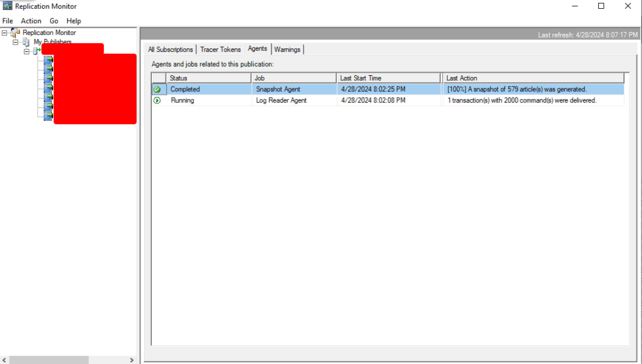
Task: Select the last publication icon in tree
Action: 48,117
